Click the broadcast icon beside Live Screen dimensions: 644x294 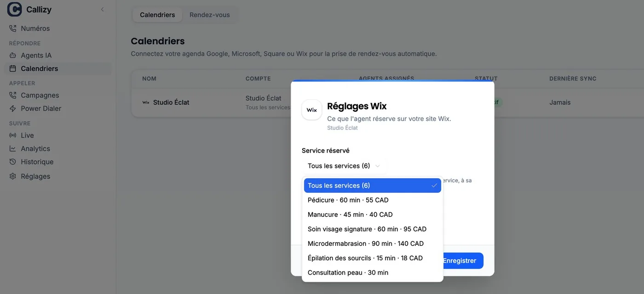13,135
